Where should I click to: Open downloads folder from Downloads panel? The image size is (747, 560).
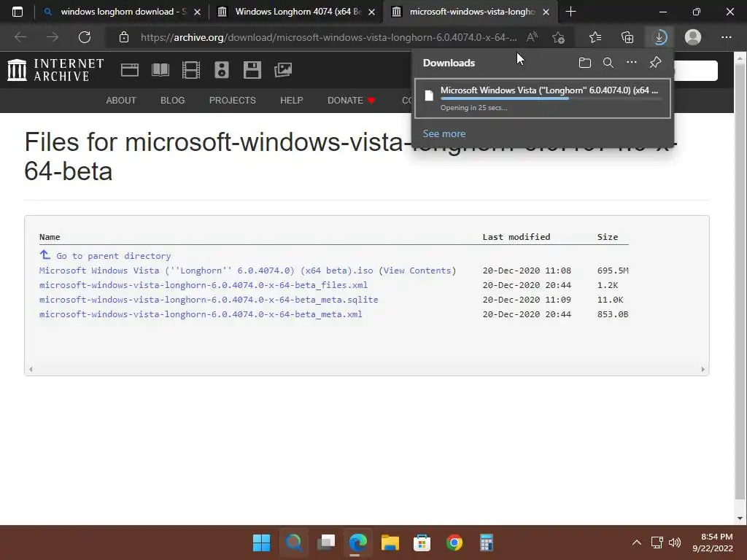584,63
